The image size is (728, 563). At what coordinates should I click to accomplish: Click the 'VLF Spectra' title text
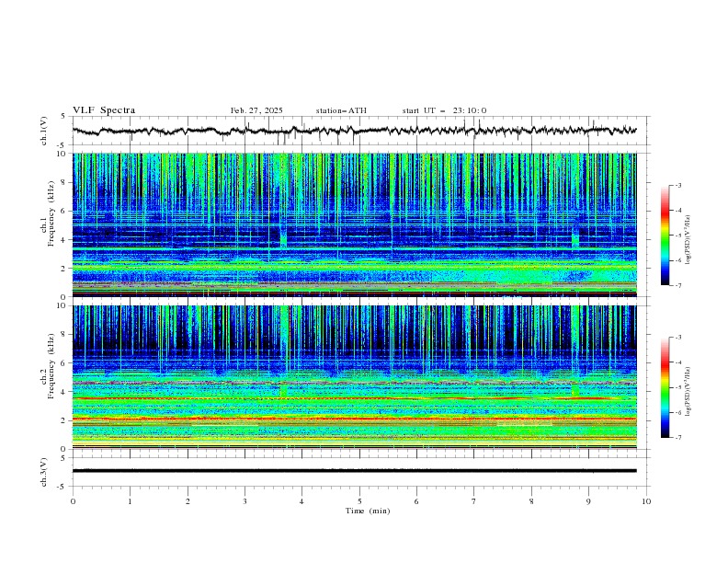pyautogui.click(x=104, y=110)
